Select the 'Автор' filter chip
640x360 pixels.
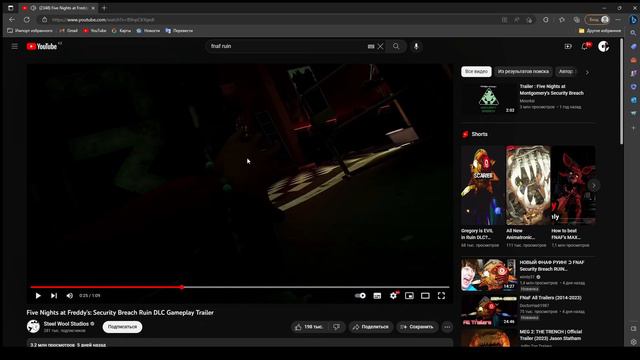pyautogui.click(x=566, y=71)
